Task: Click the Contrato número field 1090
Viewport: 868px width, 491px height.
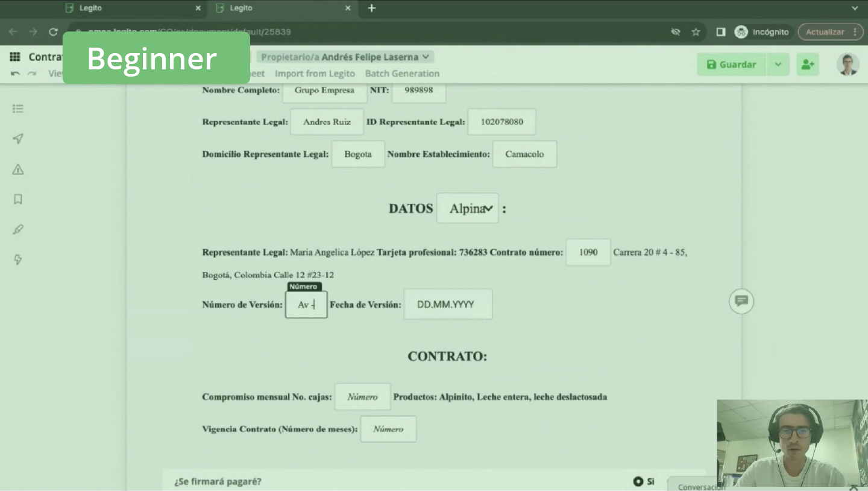Action: coord(588,252)
